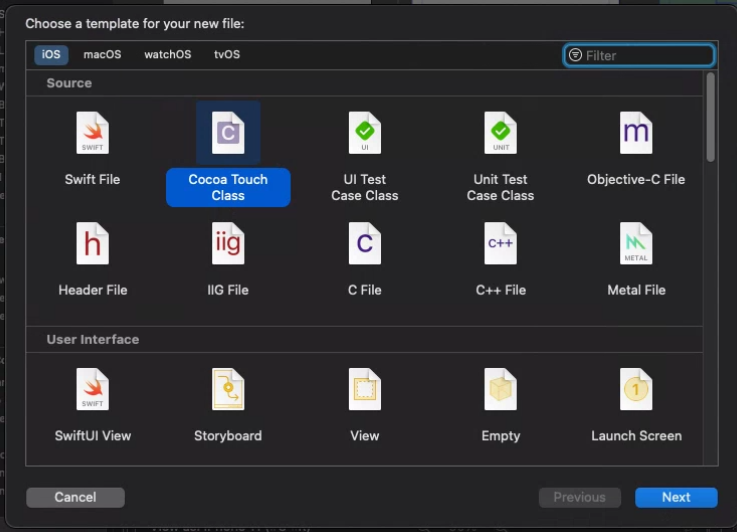Click the 'View' template label text
The width and height of the screenshot is (737, 532).
coord(365,436)
